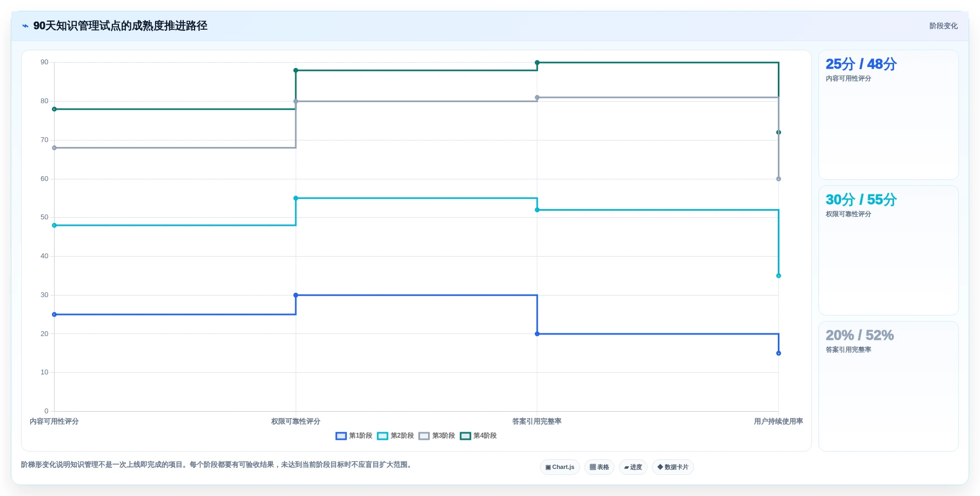
Task: Click 第4阶段 point at 权限可靠性评分 (88)
Action: coord(296,70)
